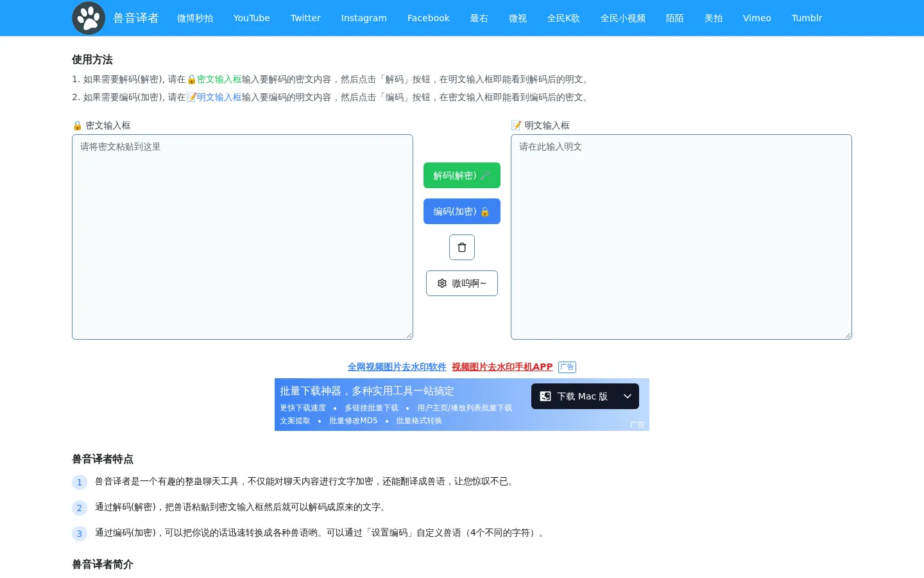Screen dimensions: 924x578
Task: Open the 陌陌 navigation item
Action: (675, 18)
